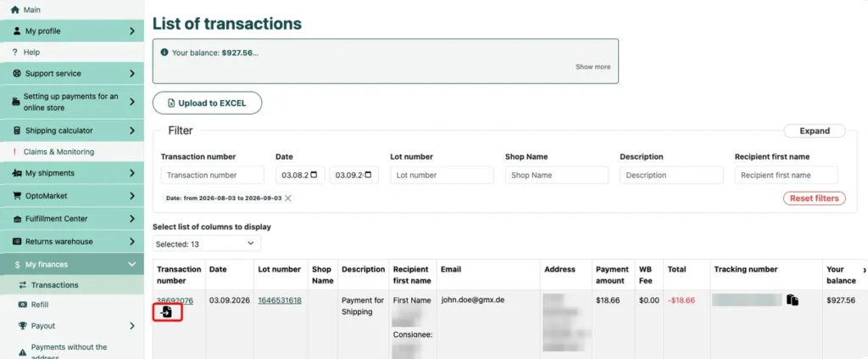Click the lifebuoy icon of Support service
The height and width of the screenshot is (359, 868).
(x=17, y=73)
